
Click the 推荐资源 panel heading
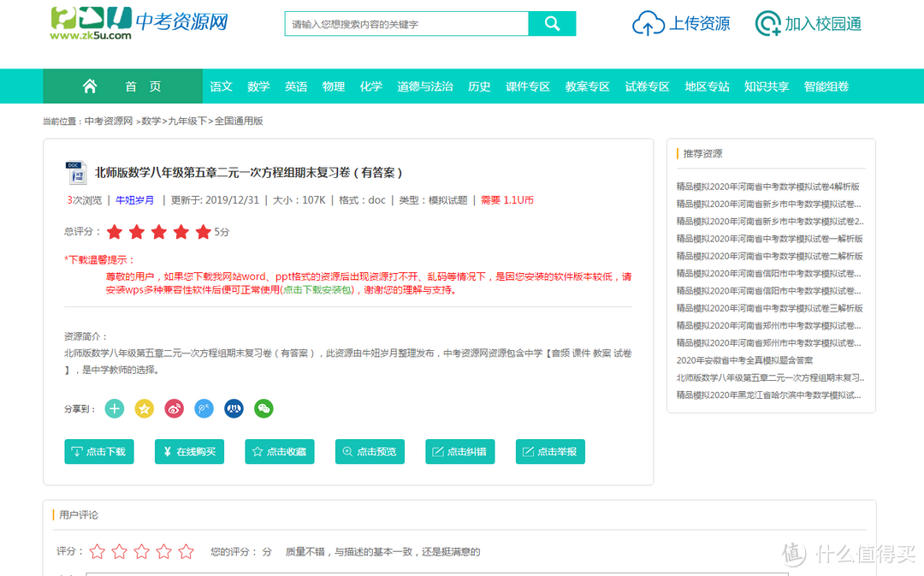coord(702,153)
